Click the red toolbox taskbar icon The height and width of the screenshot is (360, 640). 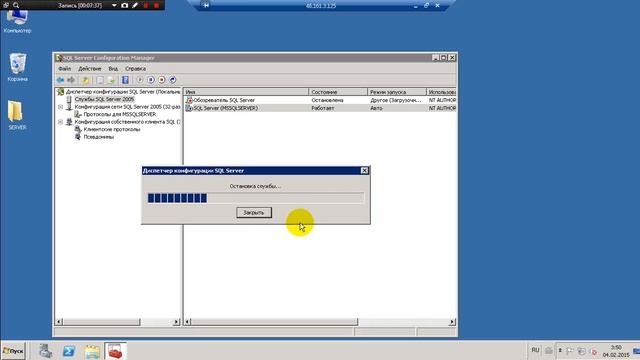116,351
